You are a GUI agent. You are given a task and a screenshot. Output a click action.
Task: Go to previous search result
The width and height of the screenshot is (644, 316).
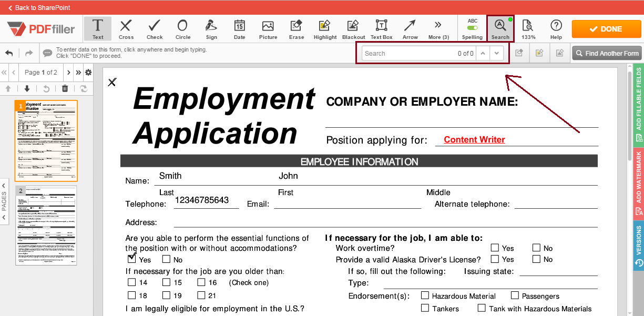(x=483, y=53)
